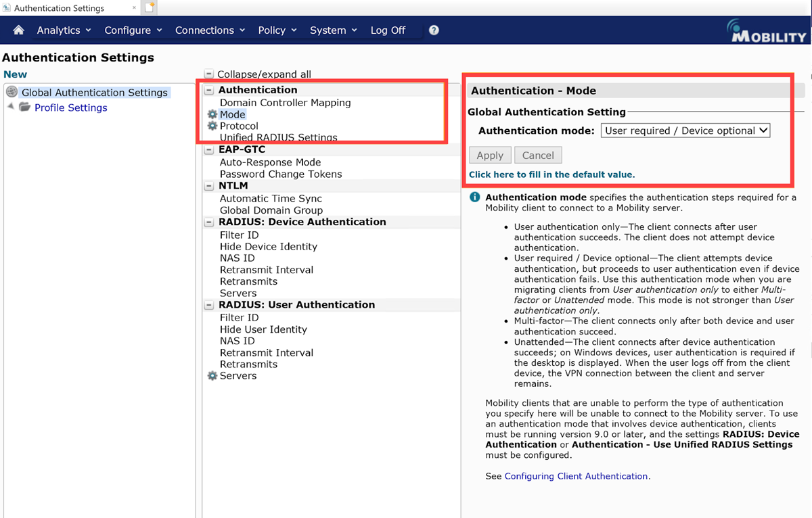Click the Global Authentication Settings globe icon

point(12,93)
